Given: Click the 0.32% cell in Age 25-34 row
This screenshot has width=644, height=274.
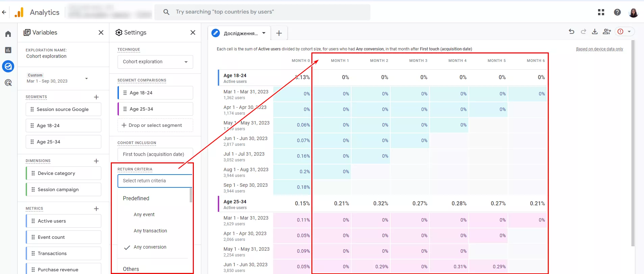Looking at the screenshot, I should click(381, 204).
